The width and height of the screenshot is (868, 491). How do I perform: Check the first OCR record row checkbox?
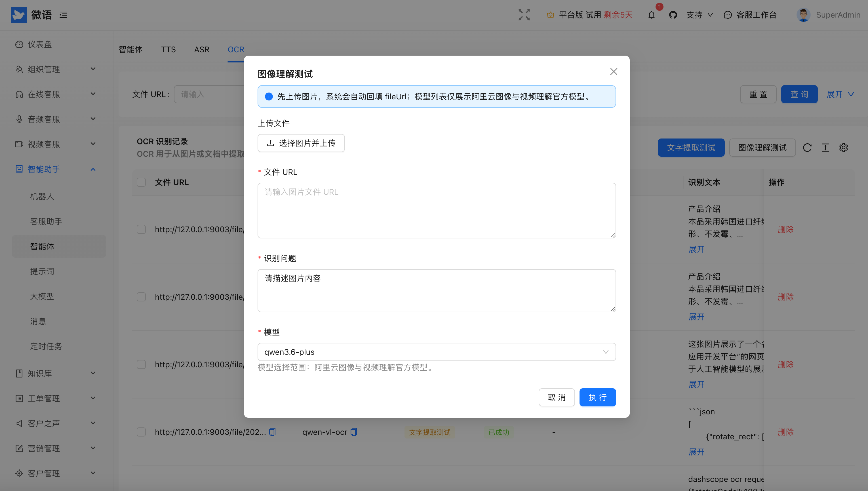pyautogui.click(x=141, y=229)
